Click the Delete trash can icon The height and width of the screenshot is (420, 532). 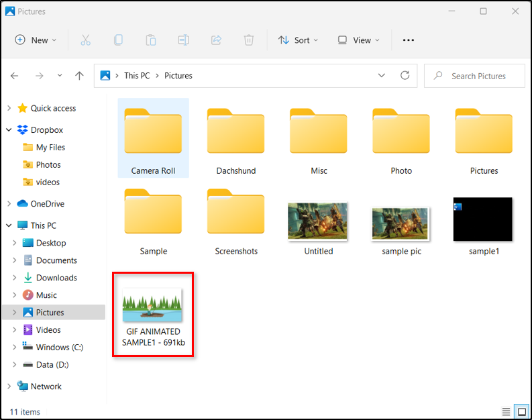[x=249, y=40]
